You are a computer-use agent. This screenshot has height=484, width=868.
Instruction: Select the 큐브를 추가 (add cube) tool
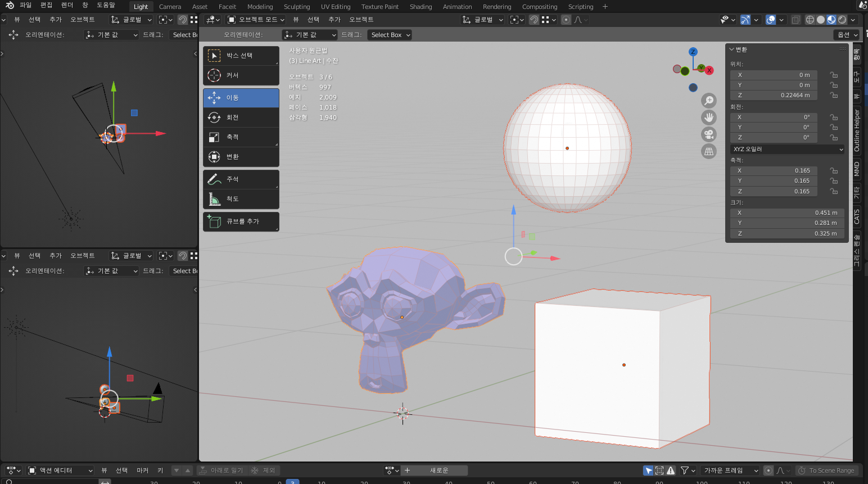[x=241, y=221]
